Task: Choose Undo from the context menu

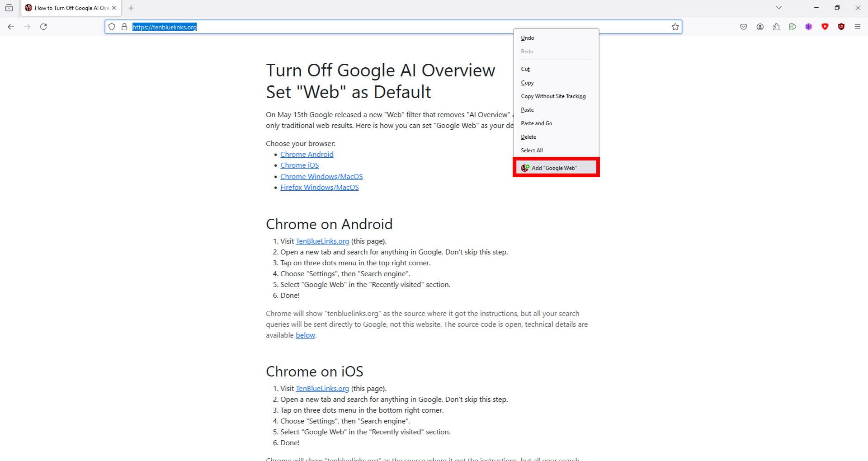Action: click(x=556, y=38)
